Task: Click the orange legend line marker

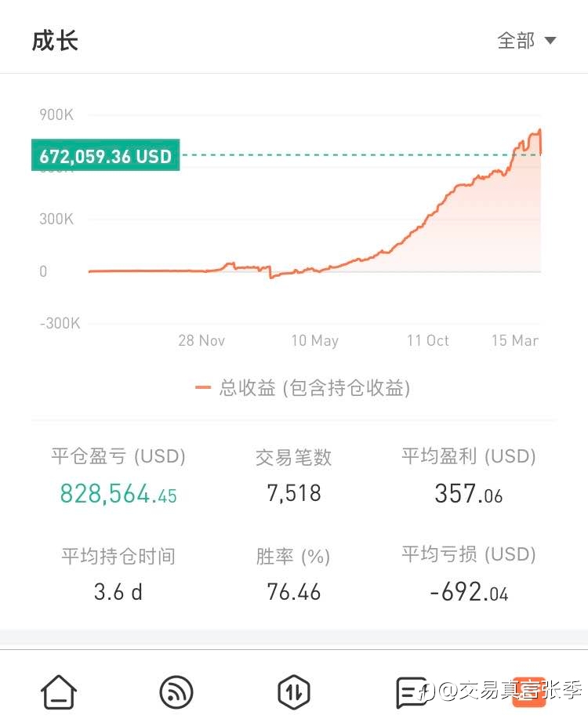Action: coord(204,387)
